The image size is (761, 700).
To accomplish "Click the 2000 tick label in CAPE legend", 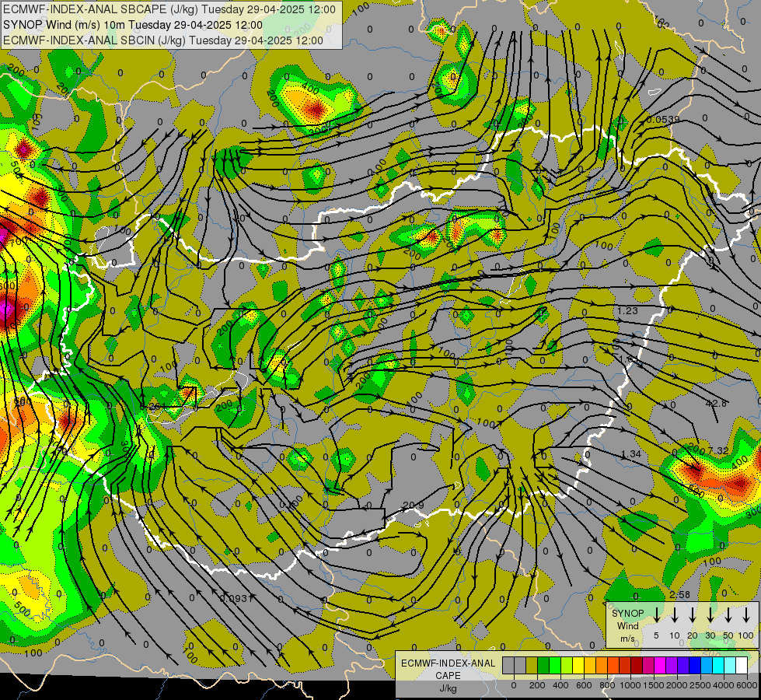I will click(677, 685).
